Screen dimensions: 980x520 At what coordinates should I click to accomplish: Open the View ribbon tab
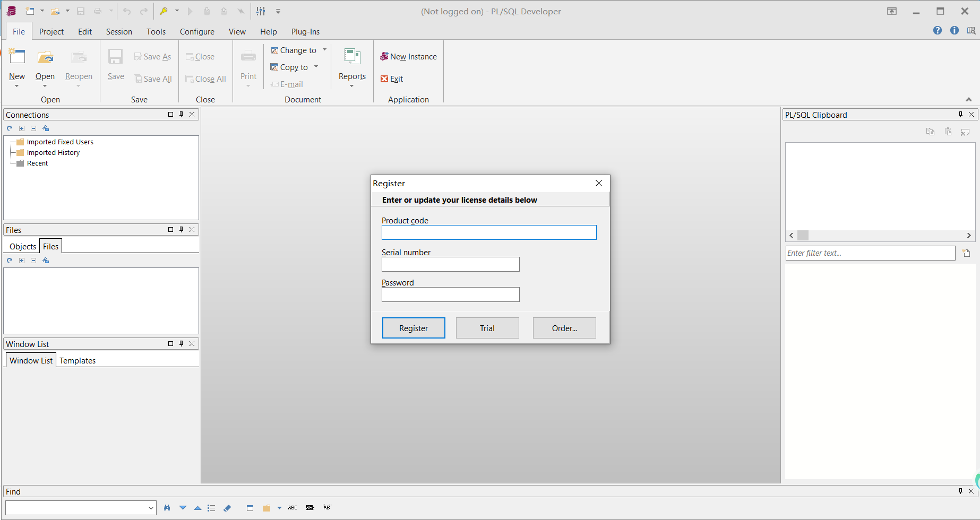237,32
